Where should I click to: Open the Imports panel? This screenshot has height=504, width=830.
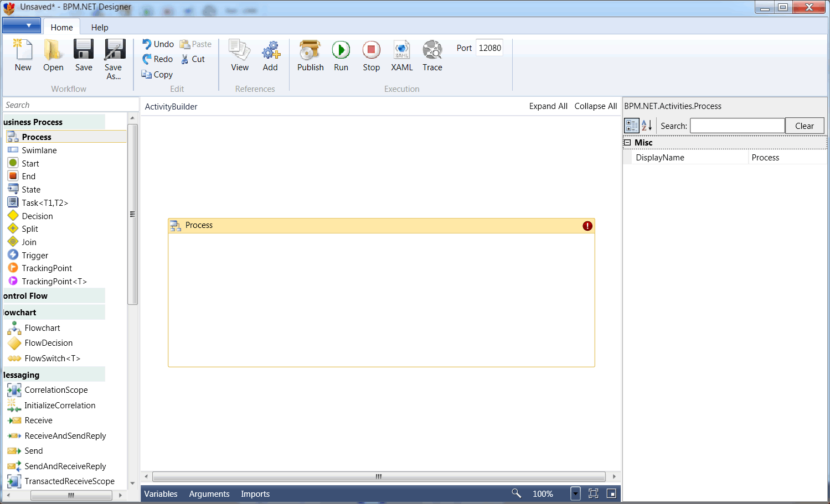click(x=255, y=494)
